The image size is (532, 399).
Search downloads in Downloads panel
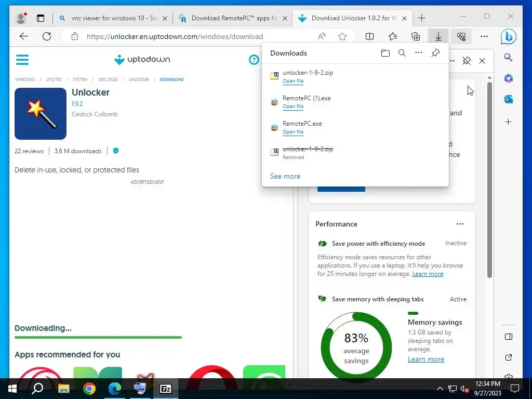[x=402, y=53]
